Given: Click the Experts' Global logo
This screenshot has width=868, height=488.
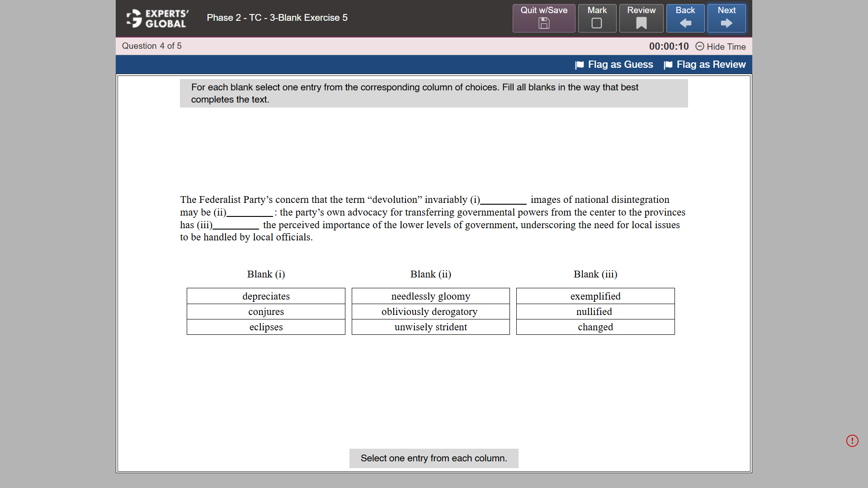Looking at the screenshot, I should 156,19.
